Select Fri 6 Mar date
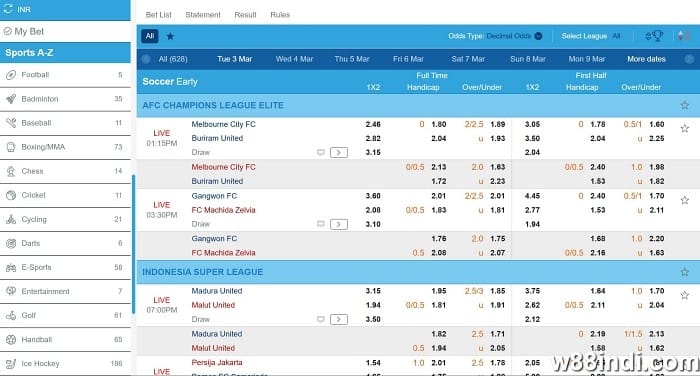Image resolution: width=700 pixels, height=376 pixels. 408,59
